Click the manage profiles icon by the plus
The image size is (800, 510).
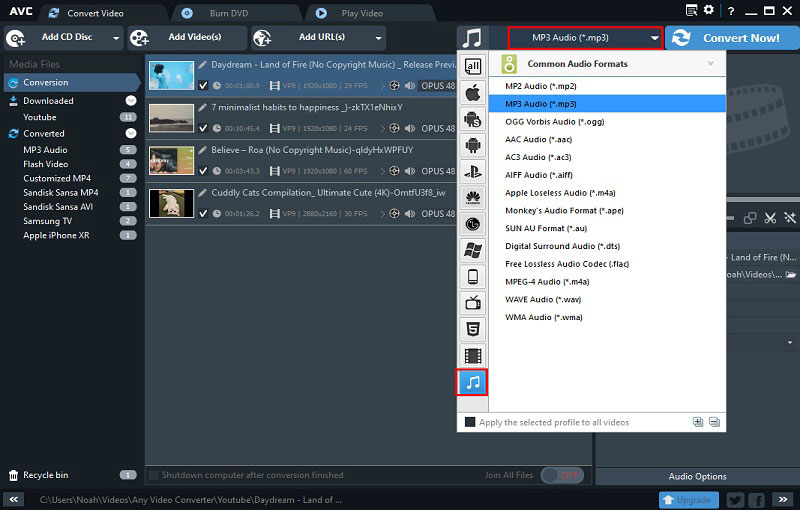(x=714, y=422)
